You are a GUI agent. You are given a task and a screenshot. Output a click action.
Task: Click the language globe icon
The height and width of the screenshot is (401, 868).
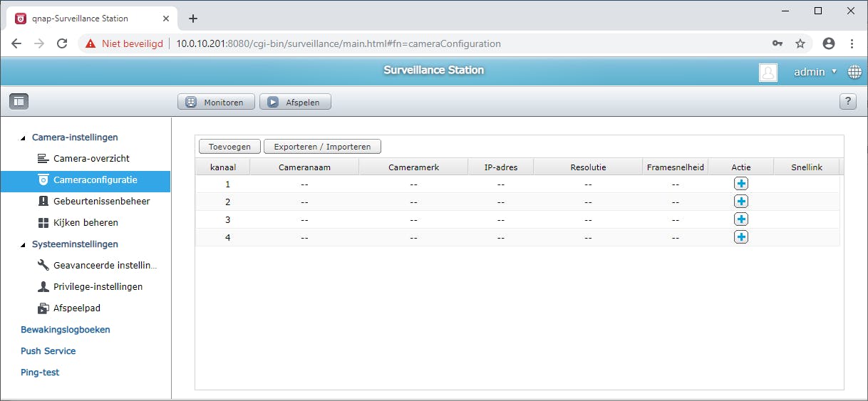coord(854,72)
